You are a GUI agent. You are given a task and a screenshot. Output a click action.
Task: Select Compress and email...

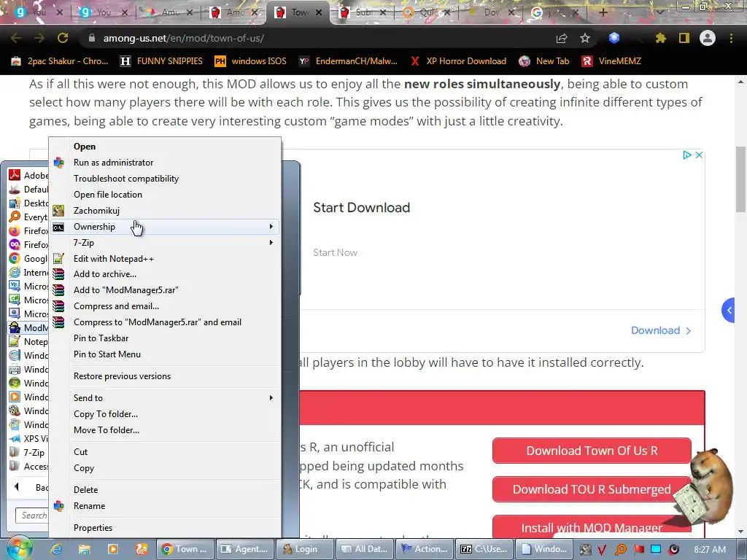click(165, 306)
